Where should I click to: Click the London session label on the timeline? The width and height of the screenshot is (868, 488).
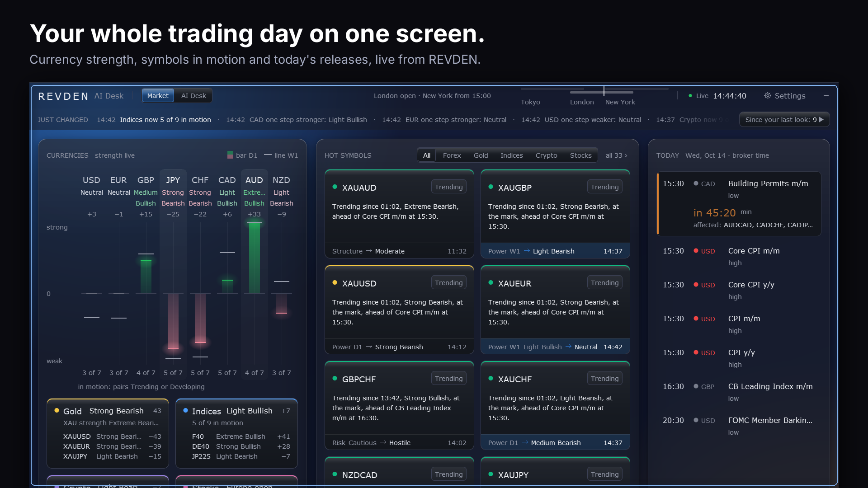(582, 102)
